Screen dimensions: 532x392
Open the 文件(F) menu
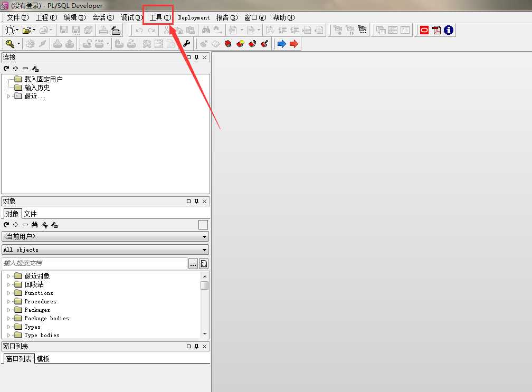(17, 17)
